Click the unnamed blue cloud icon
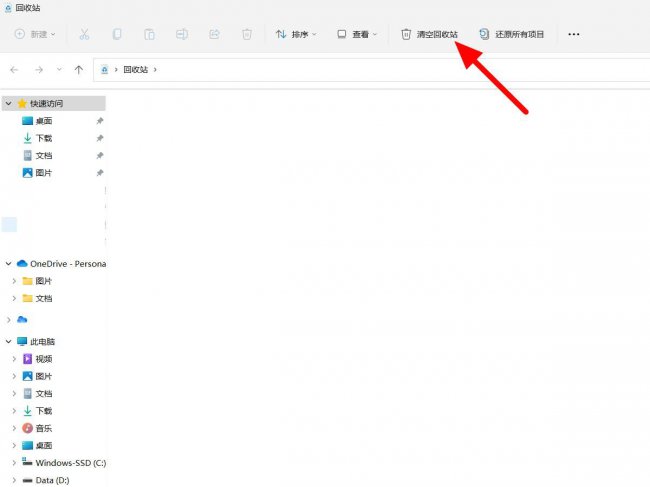 (x=22, y=319)
